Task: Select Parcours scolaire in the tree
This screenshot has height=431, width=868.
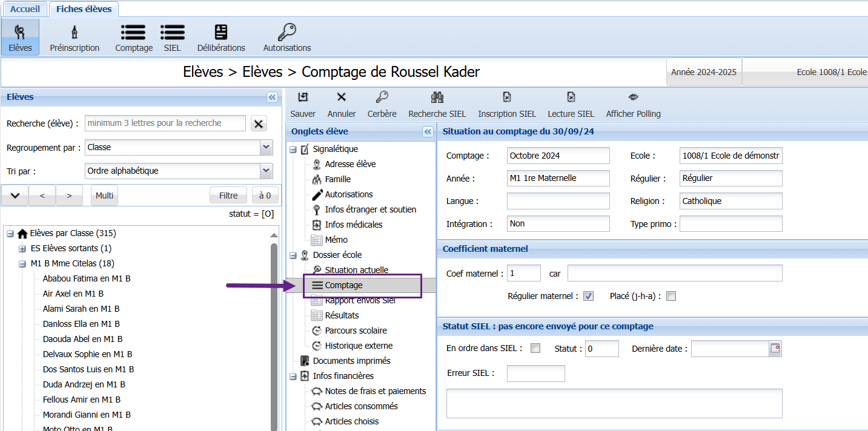Action: (x=356, y=331)
